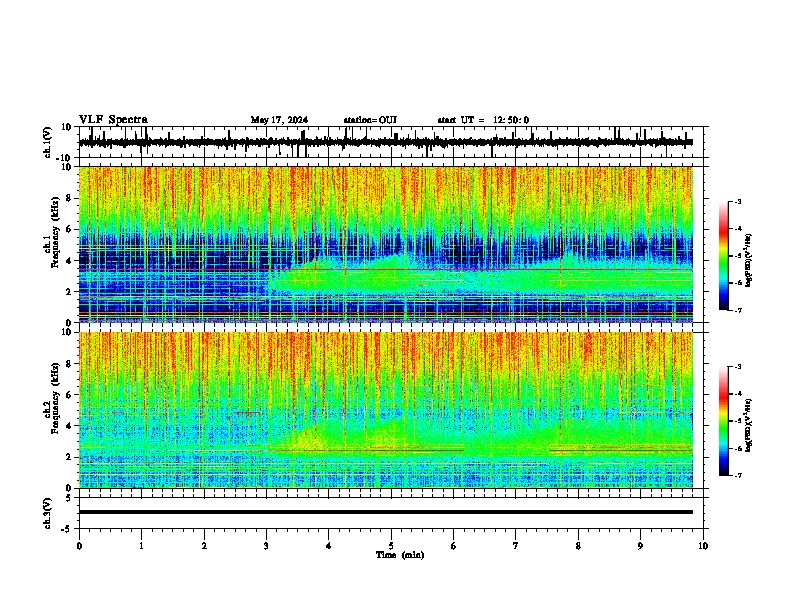Screen dimensions: 792x612
Task: Click time axis tick label "4"
Action: tap(329, 546)
